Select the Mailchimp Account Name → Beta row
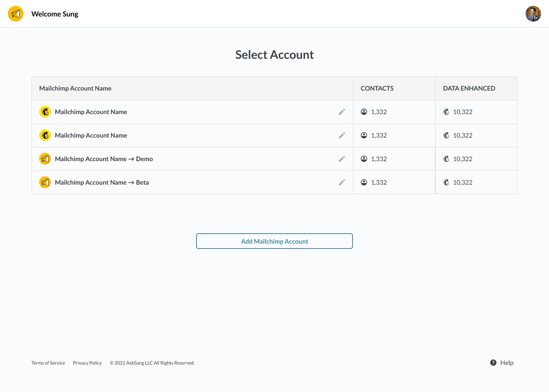The width and height of the screenshot is (549, 392). point(102,182)
